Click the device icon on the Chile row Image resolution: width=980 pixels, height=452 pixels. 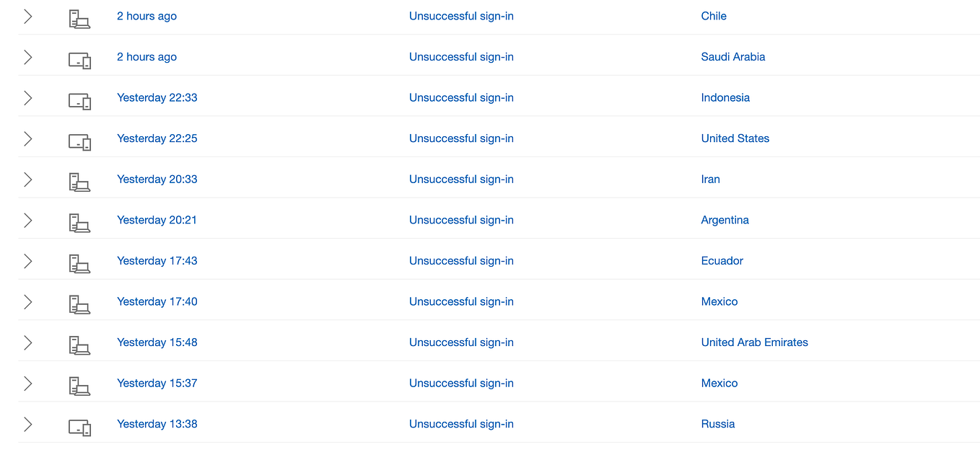point(79,17)
